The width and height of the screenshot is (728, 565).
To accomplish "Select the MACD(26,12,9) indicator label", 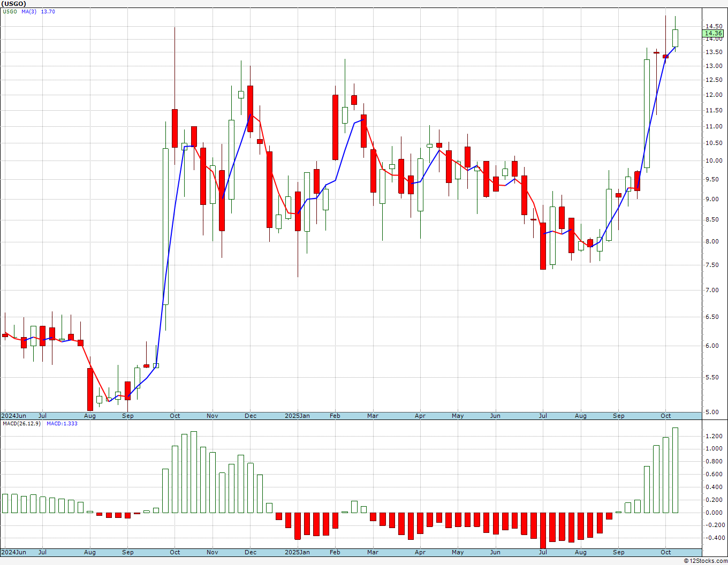I will 20,424.
